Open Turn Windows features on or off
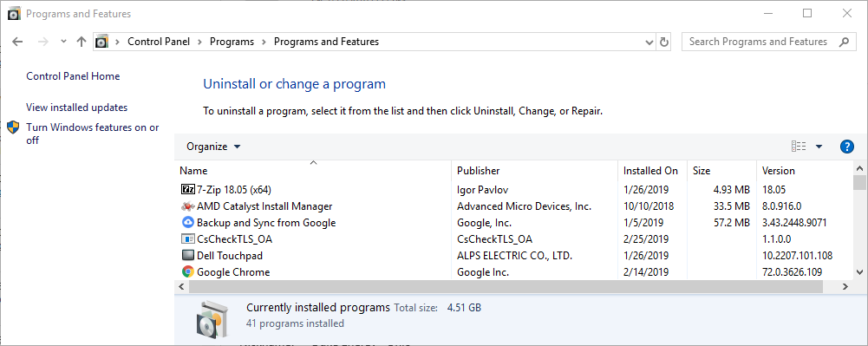868x346 pixels. [x=93, y=134]
